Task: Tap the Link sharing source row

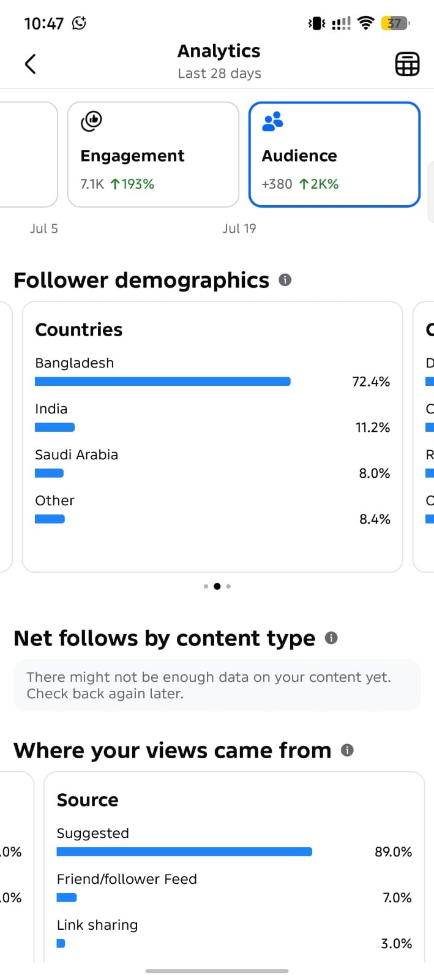Action: tap(234, 935)
